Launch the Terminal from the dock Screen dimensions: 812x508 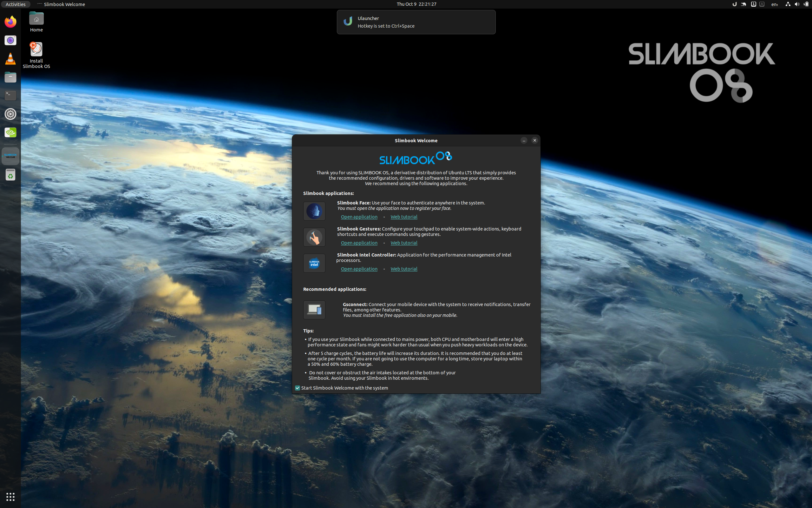tap(10, 96)
